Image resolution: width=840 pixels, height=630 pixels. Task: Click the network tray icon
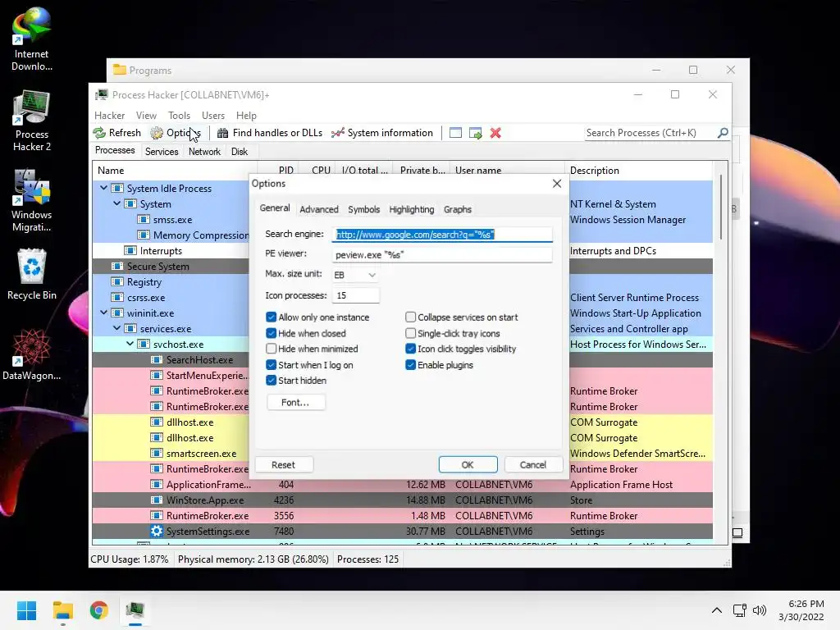pyautogui.click(x=739, y=610)
